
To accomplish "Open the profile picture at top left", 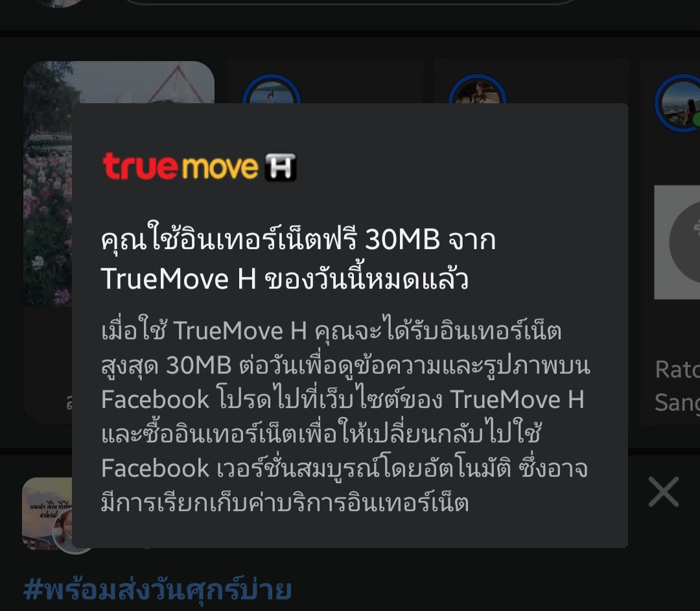I will tap(59, 3).
